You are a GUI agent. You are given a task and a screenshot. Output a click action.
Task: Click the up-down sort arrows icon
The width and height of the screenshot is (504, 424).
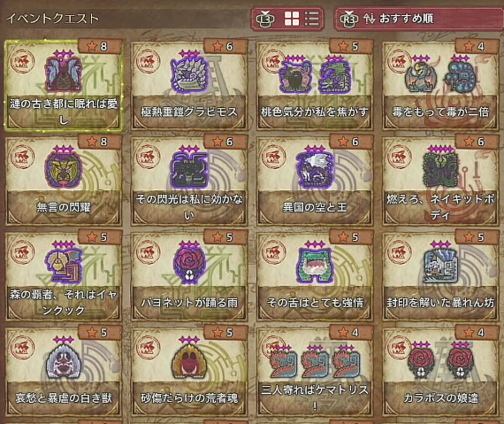pyautogui.click(x=369, y=19)
